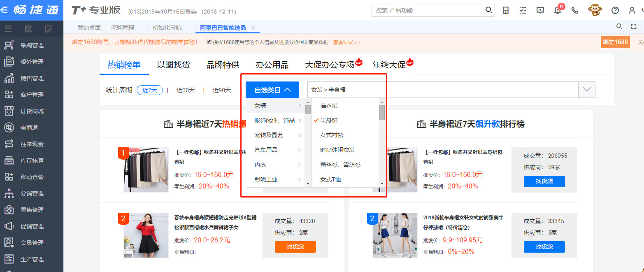The image size is (644, 272).
Task: Click the monkey mascot avatar
Action: point(594,10)
